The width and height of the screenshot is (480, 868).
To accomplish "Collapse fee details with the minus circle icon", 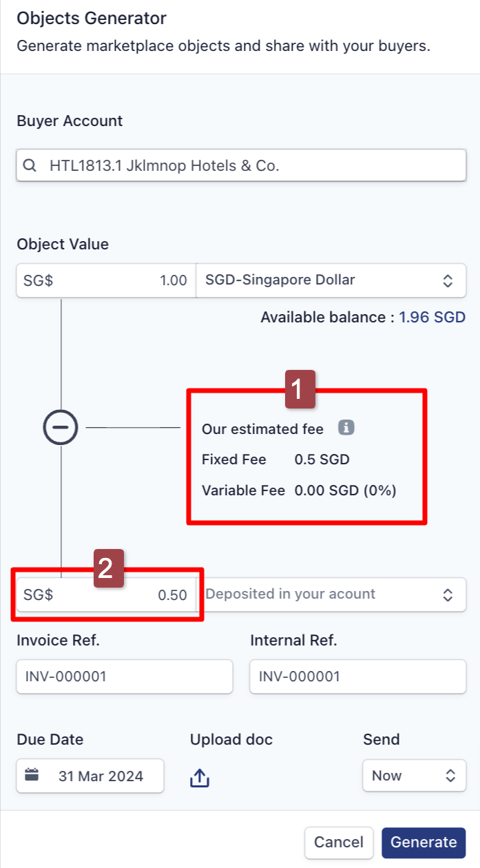I will (61, 428).
